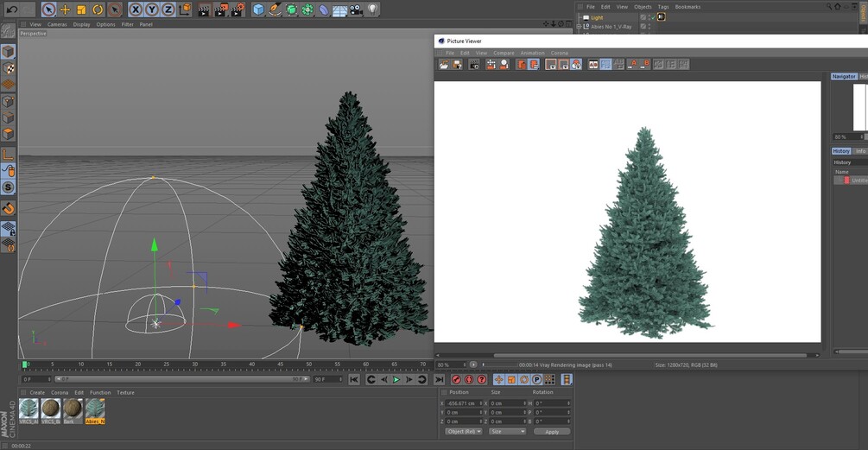Screen dimensions: 868x450
Task: Select the Bark material thumbnail
Action: coord(73,409)
